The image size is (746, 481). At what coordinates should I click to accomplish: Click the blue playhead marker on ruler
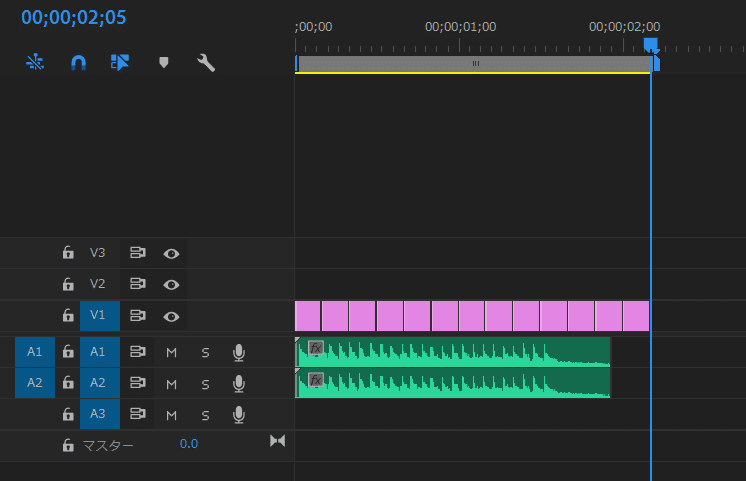point(651,45)
